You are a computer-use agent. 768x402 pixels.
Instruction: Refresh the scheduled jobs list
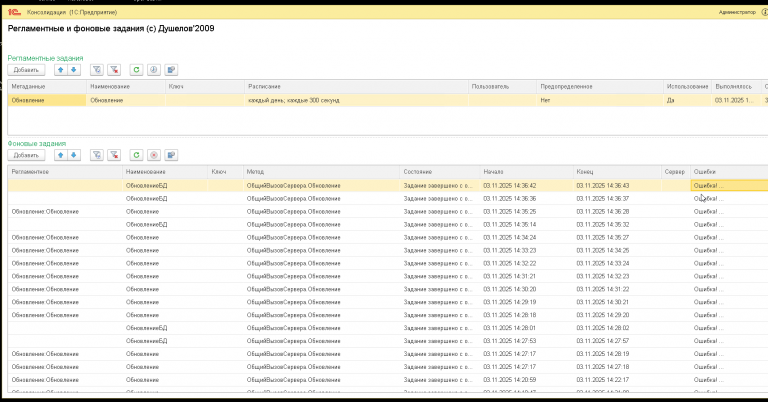click(136, 70)
